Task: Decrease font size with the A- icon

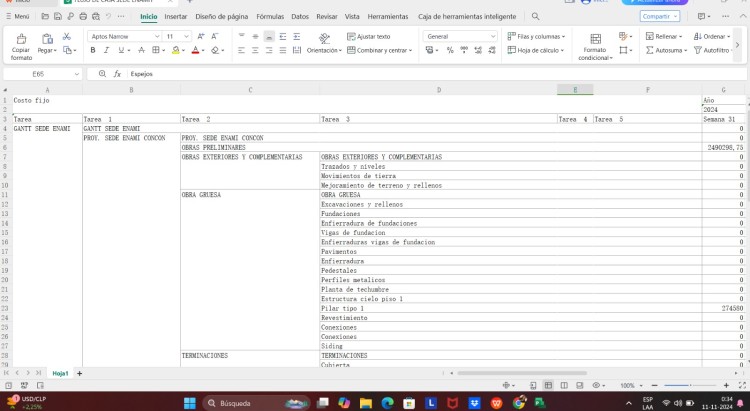Action: pyautogui.click(x=215, y=36)
